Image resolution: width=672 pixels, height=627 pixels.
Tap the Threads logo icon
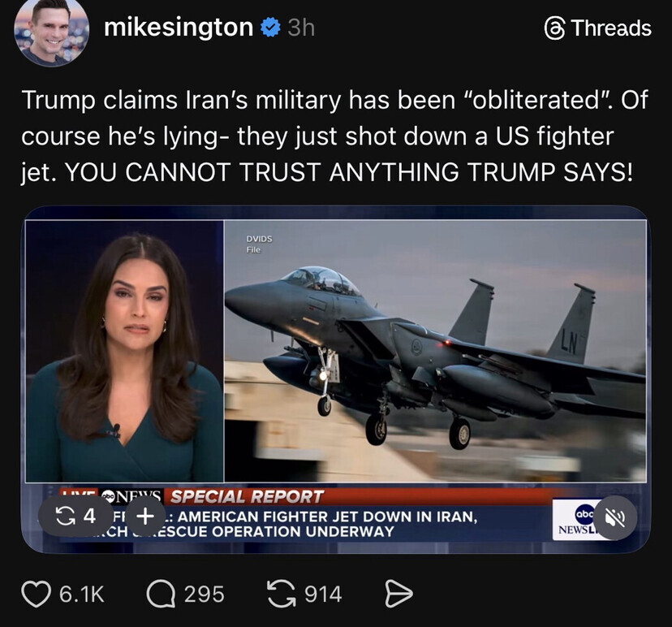click(554, 28)
